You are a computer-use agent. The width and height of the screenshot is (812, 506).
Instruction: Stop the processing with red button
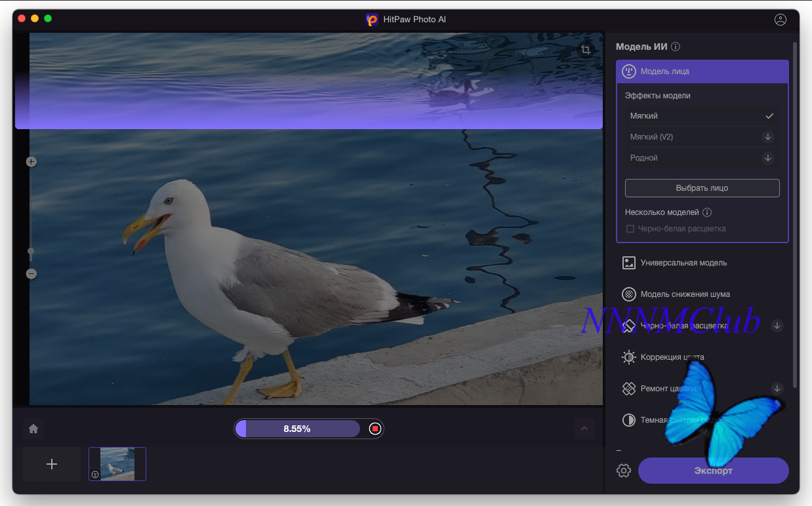375,429
